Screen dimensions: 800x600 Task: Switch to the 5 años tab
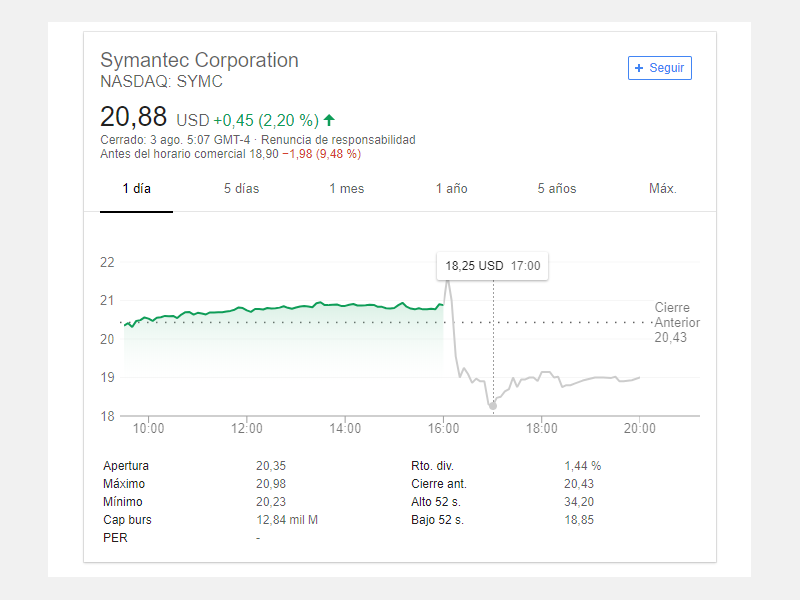coord(556,189)
